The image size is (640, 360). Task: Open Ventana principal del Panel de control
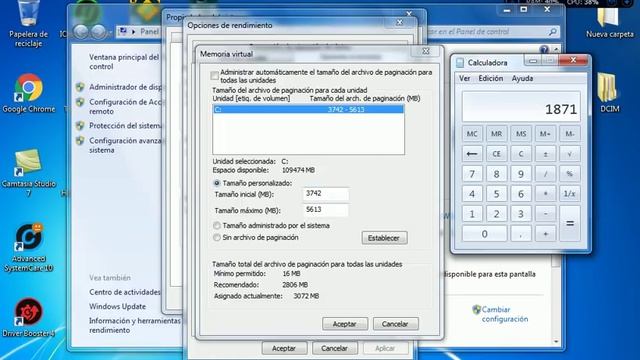point(124,62)
